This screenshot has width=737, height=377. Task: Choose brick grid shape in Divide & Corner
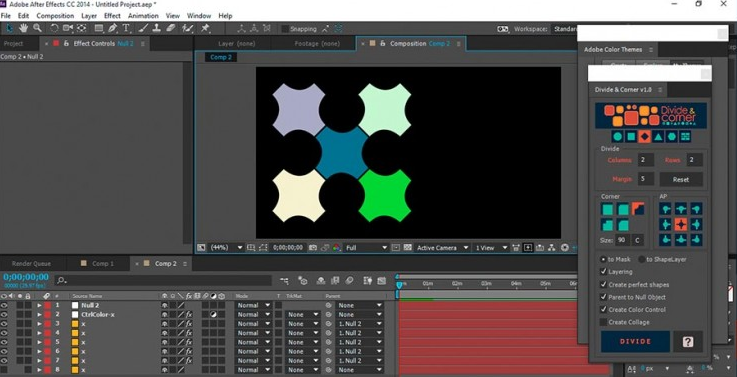point(685,137)
